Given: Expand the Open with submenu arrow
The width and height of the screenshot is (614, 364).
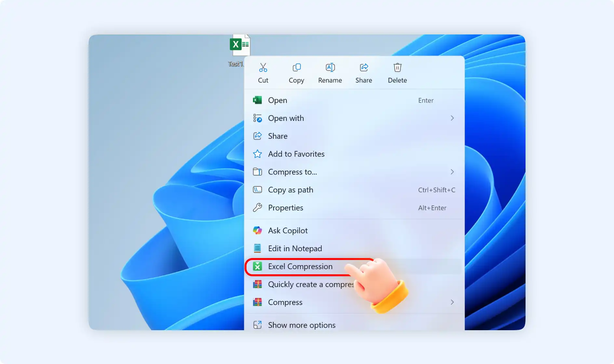Looking at the screenshot, I should coord(452,118).
